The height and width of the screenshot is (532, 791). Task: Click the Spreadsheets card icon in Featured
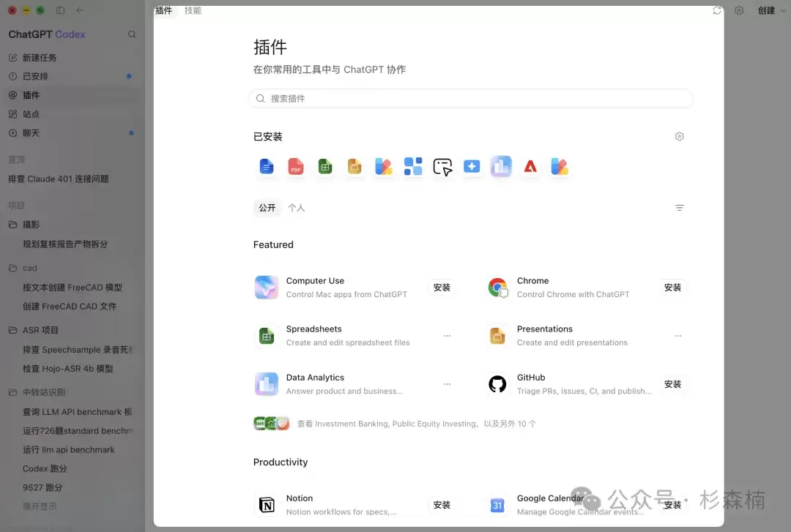267,336
